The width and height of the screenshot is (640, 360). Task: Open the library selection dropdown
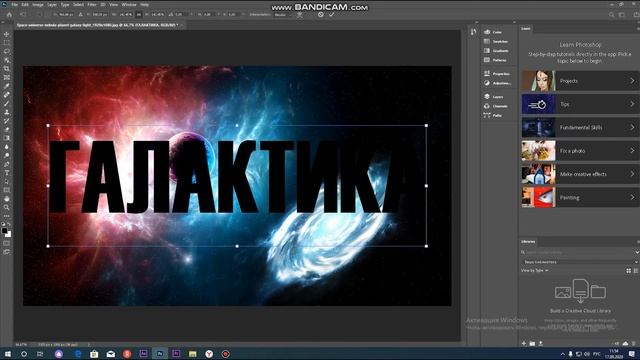pos(580,262)
